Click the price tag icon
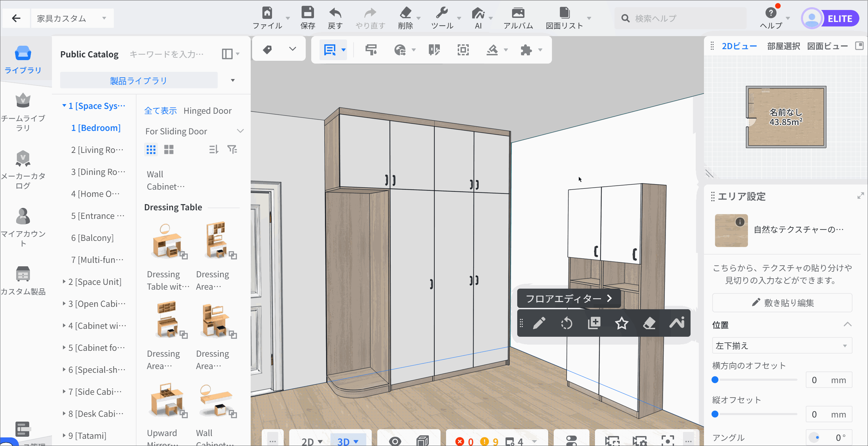 (x=267, y=49)
